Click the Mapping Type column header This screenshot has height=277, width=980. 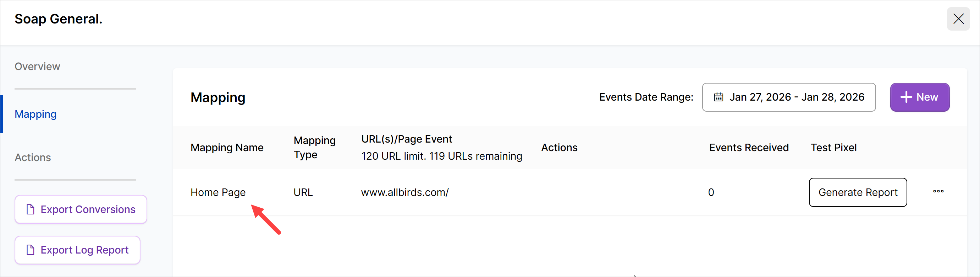[x=314, y=148]
